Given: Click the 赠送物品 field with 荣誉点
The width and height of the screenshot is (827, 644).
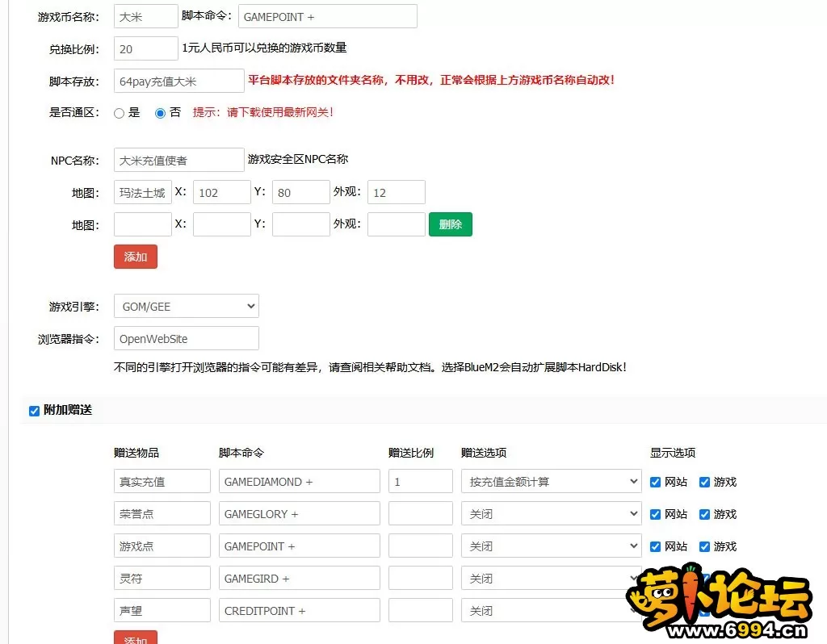Looking at the screenshot, I should (x=162, y=514).
